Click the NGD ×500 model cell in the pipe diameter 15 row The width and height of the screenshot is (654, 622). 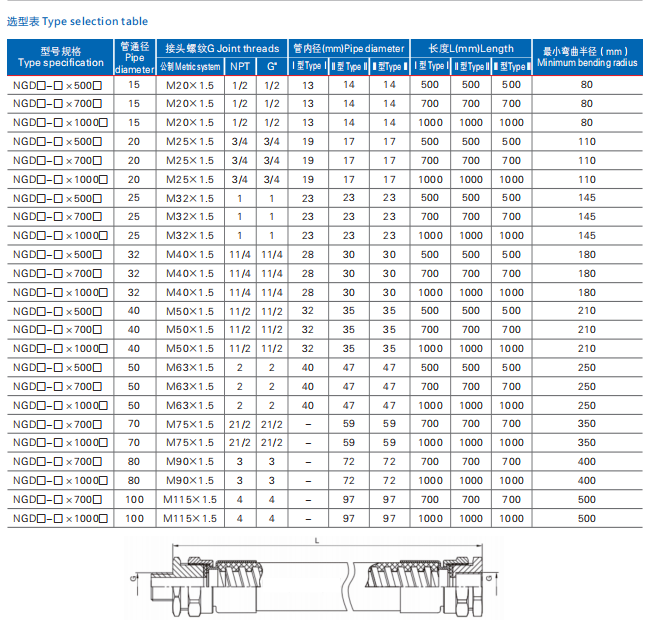coord(58,86)
